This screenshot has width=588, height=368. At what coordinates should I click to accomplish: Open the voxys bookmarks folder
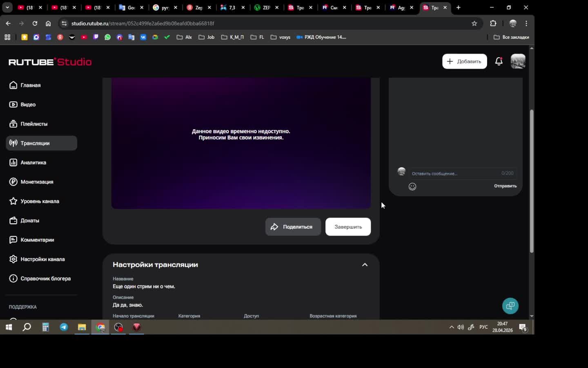click(x=280, y=37)
